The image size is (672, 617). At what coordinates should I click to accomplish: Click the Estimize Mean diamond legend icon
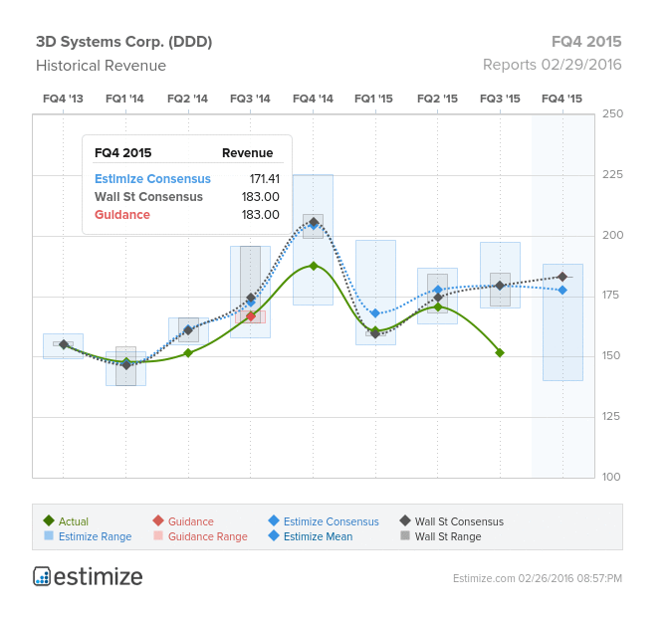tap(274, 535)
